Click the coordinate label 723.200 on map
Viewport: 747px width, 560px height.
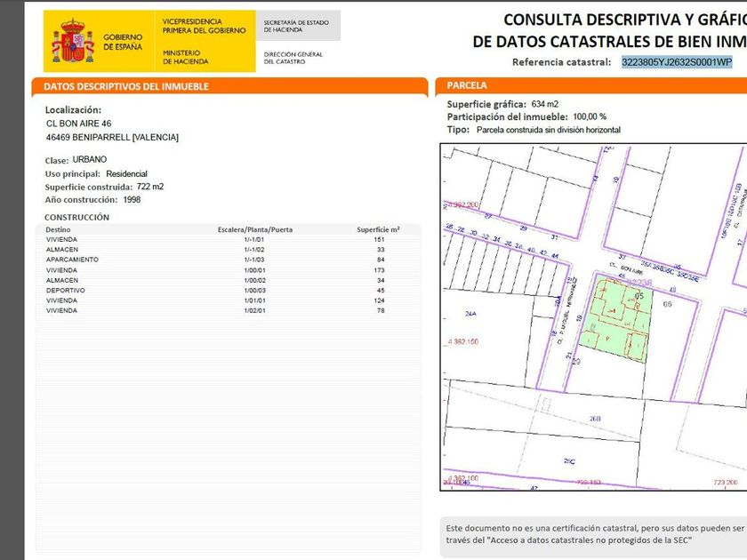click(x=725, y=483)
